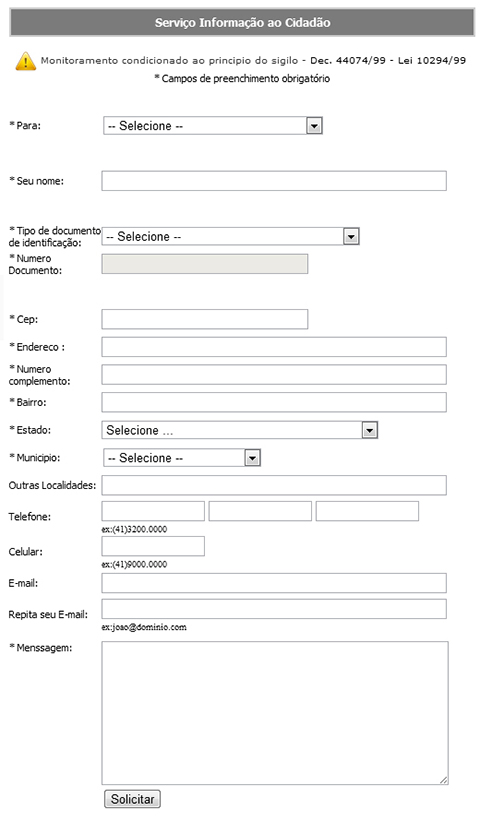Select the Repita seu E-mail field
Image resolution: width=480 pixels, height=822 pixels.
[x=274, y=609]
